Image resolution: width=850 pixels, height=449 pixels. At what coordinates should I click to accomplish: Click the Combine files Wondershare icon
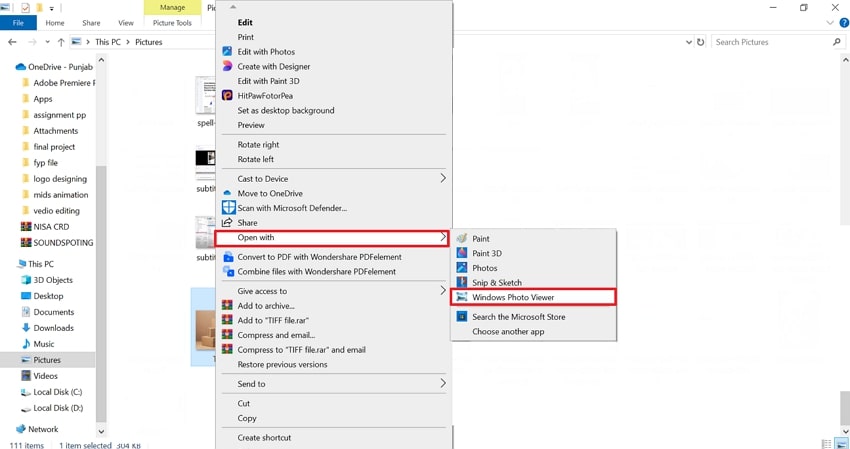click(228, 271)
